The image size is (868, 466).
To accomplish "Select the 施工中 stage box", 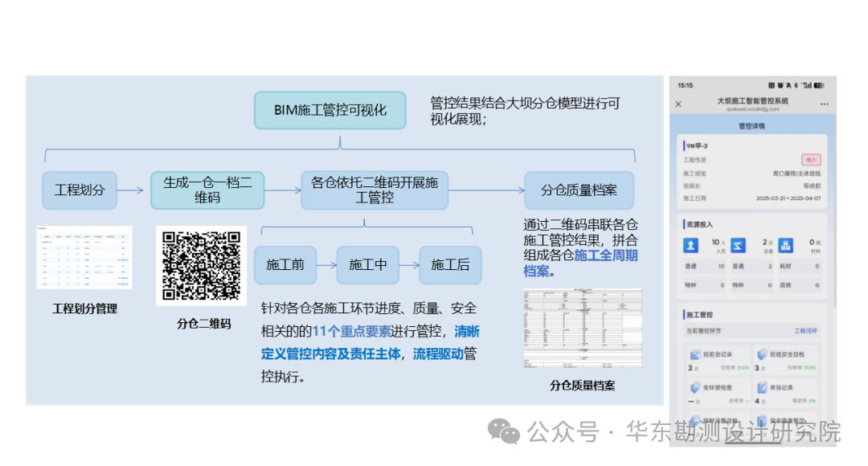I will (367, 265).
